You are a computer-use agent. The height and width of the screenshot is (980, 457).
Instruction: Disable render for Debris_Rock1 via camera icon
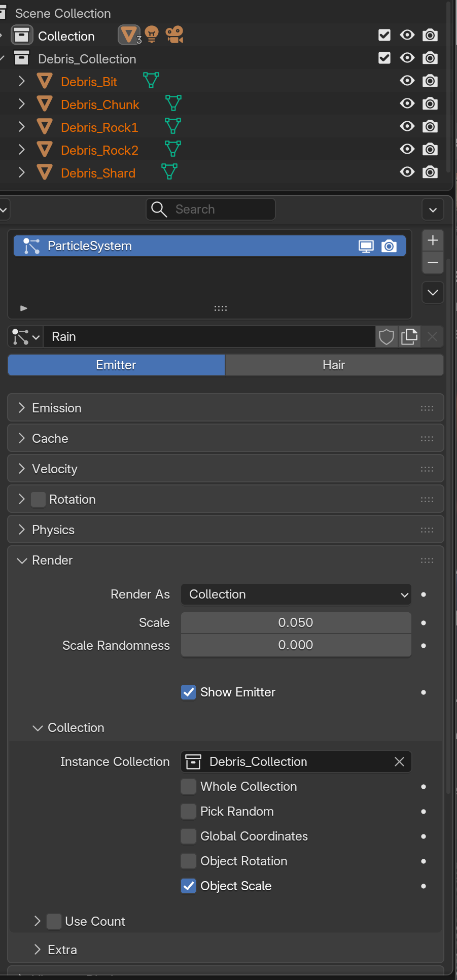[x=430, y=127]
